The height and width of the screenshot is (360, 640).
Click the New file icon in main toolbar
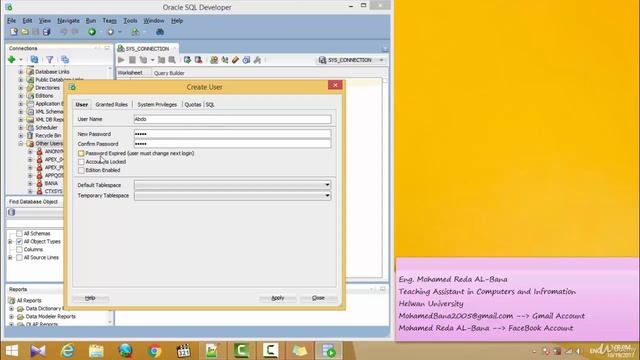14,32
